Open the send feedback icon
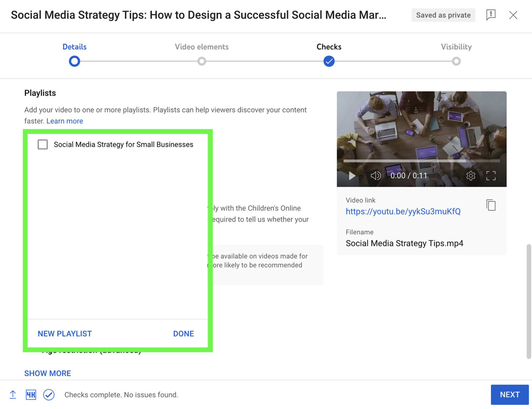The height and width of the screenshot is (409, 532). (491, 15)
